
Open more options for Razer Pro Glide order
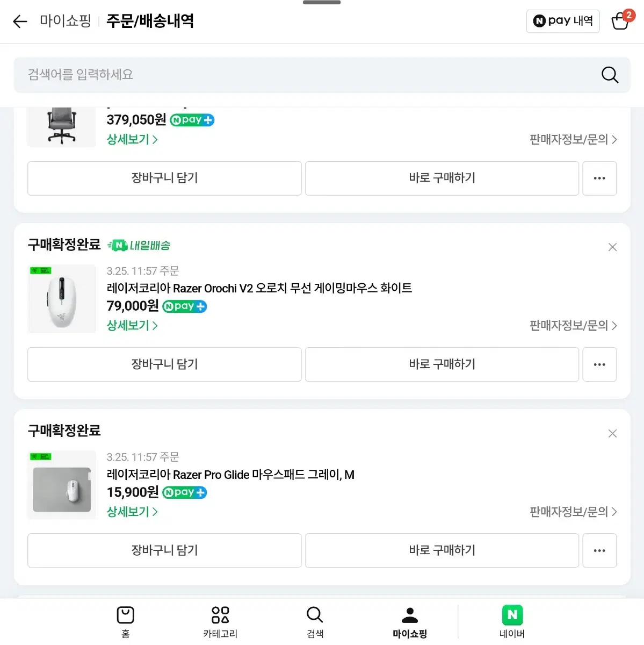[x=599, y=550]
